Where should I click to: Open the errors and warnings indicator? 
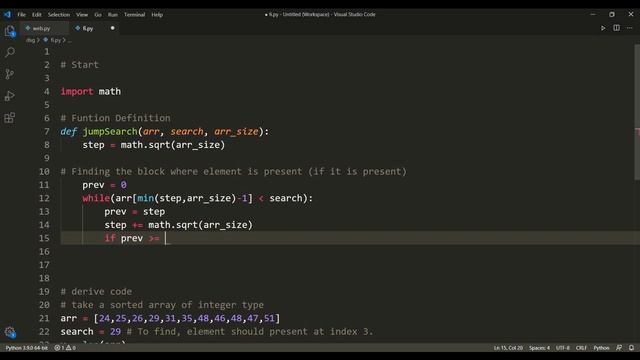tap(65, 348)
